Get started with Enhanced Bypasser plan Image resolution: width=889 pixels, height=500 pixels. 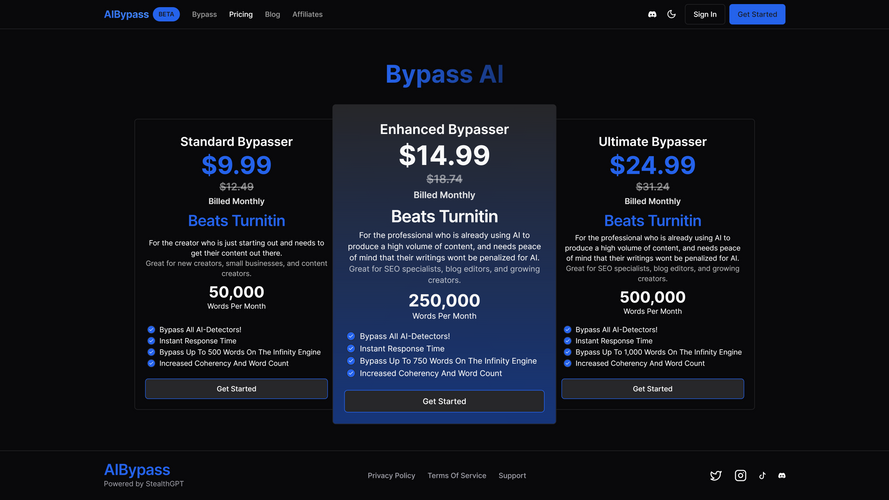click(444, 401)
